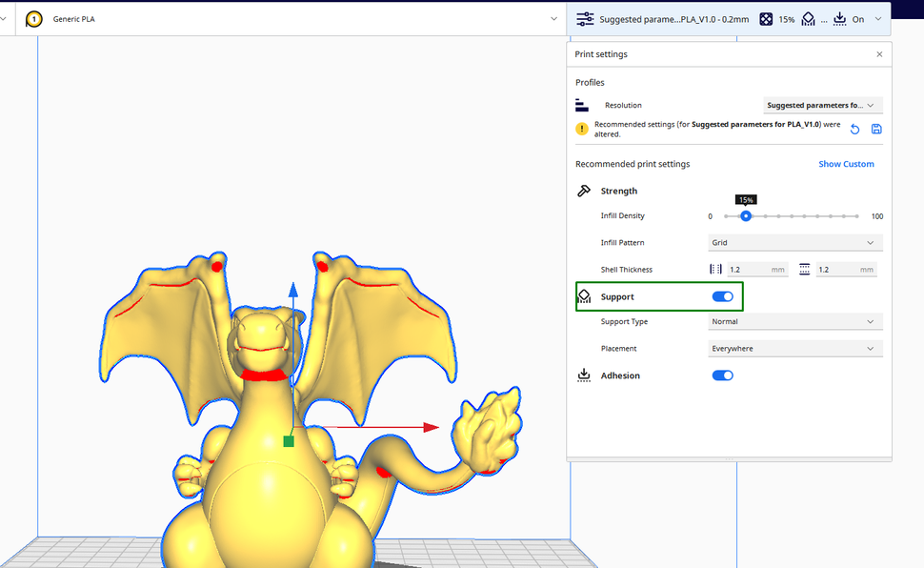The height and width of the screenshot is (568, 924).
Task: Open the Support Type dropdown showing Normal
Action: 794,321
